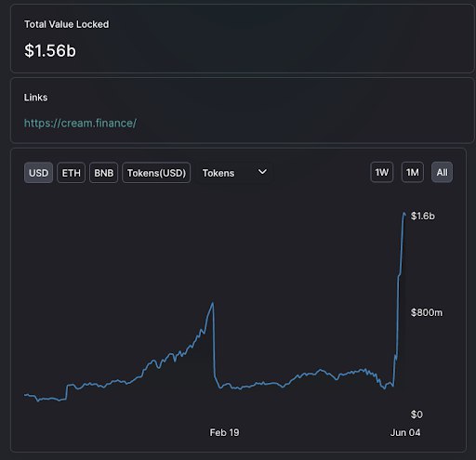
Task: Click the $0 y-axis label
Action: pyautogui.click(x=416, y=414)
